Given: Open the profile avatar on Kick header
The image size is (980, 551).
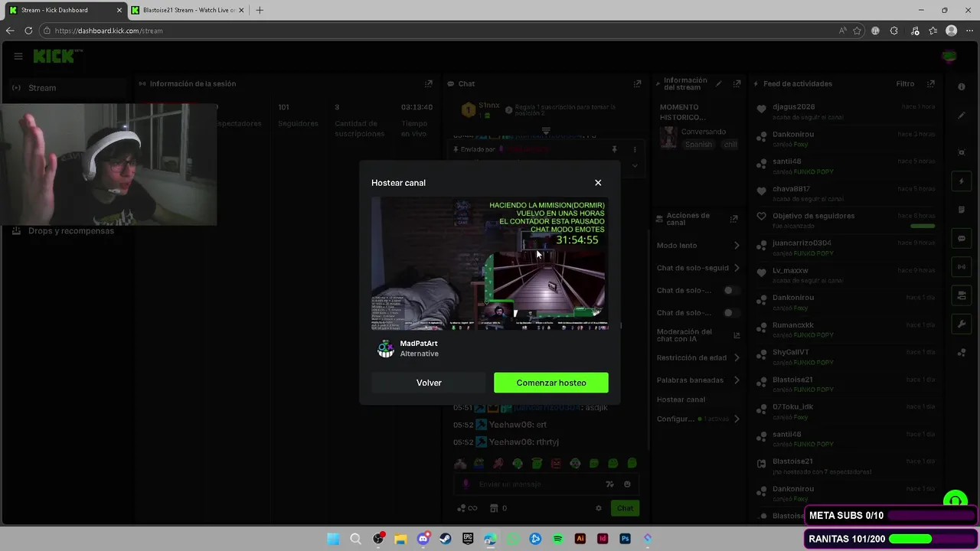Looking at the screenshot, I should coord(949,56).
